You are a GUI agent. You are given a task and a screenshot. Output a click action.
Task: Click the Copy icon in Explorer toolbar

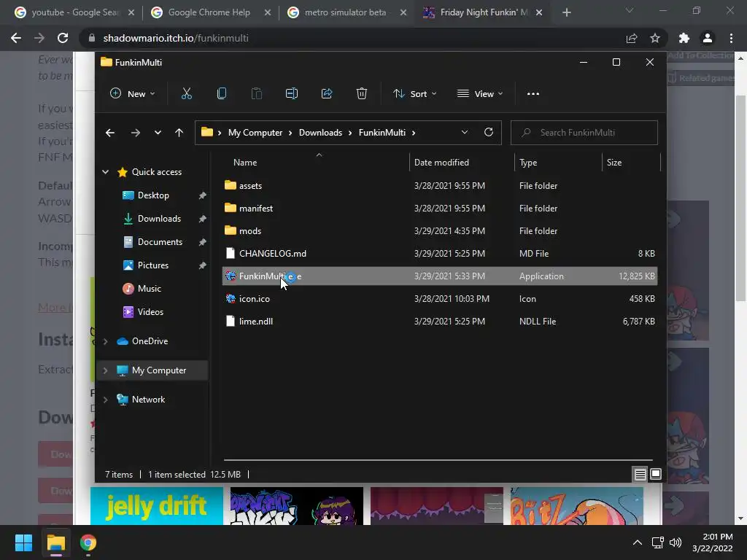[x=222, y=94]
